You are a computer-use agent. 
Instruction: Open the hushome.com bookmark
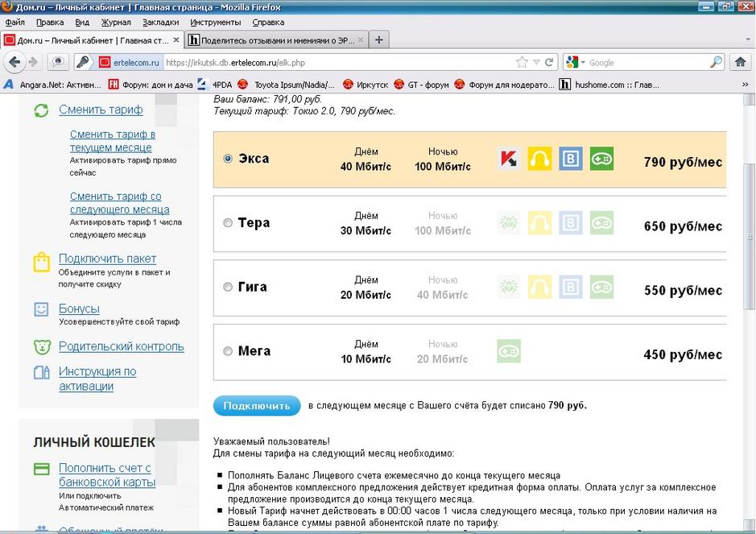click(609, 85)
